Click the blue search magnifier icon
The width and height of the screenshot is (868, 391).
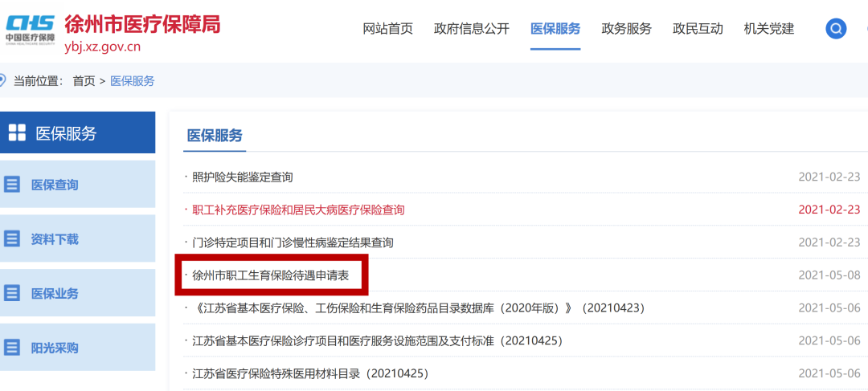pos(836,29)
